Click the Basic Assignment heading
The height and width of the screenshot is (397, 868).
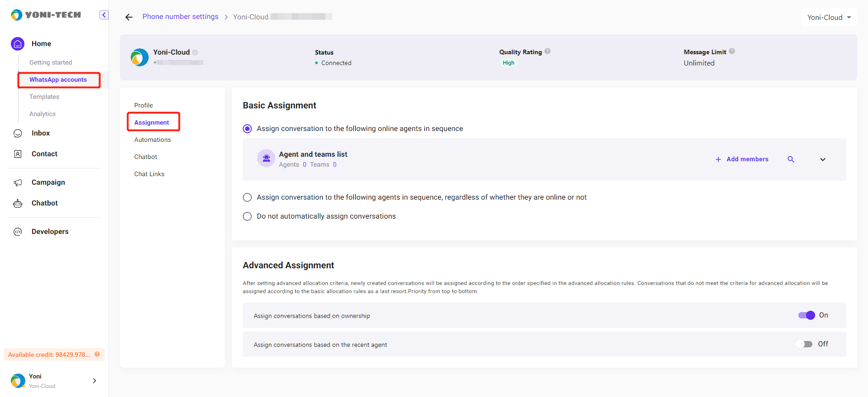[279, 106]
